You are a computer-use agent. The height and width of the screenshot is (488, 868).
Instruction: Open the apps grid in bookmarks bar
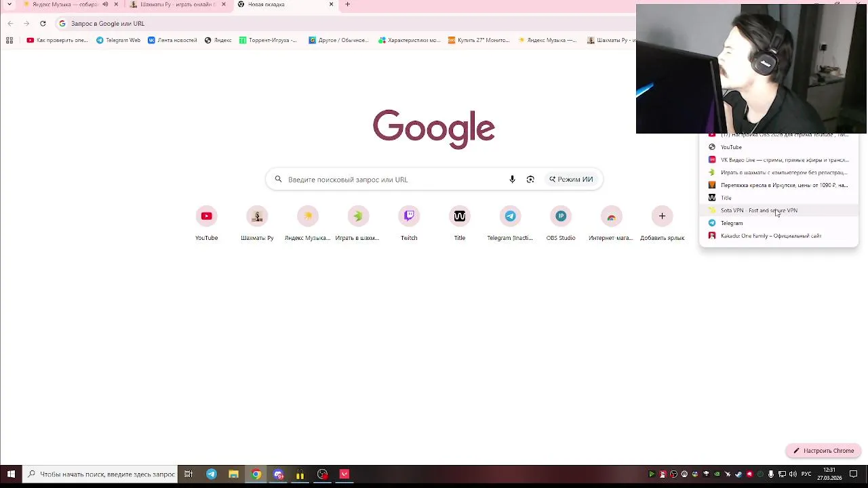tap(9, 40)
